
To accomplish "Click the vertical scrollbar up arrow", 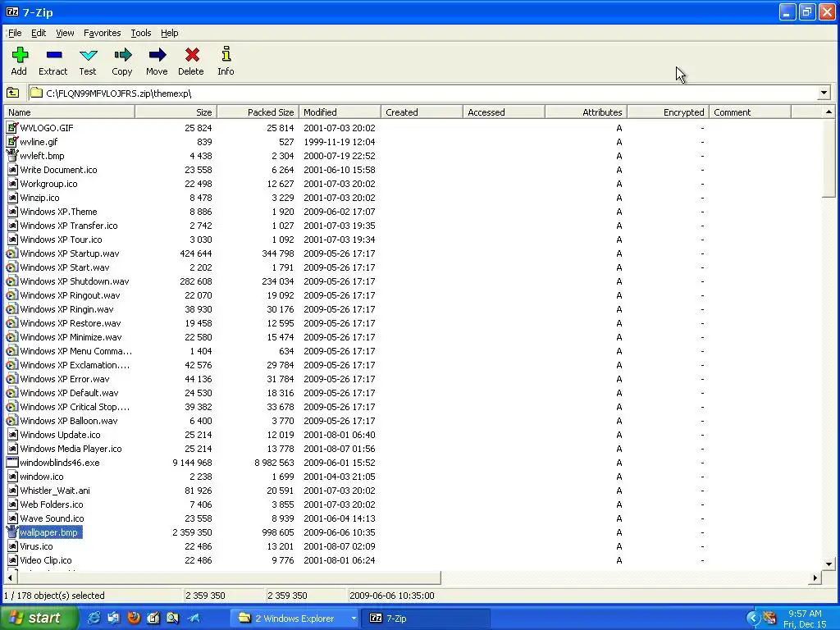I will click(829, 112).
